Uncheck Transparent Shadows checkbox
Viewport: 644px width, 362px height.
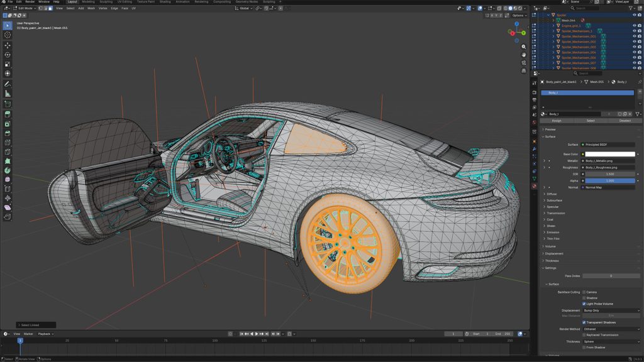(584, 322)
